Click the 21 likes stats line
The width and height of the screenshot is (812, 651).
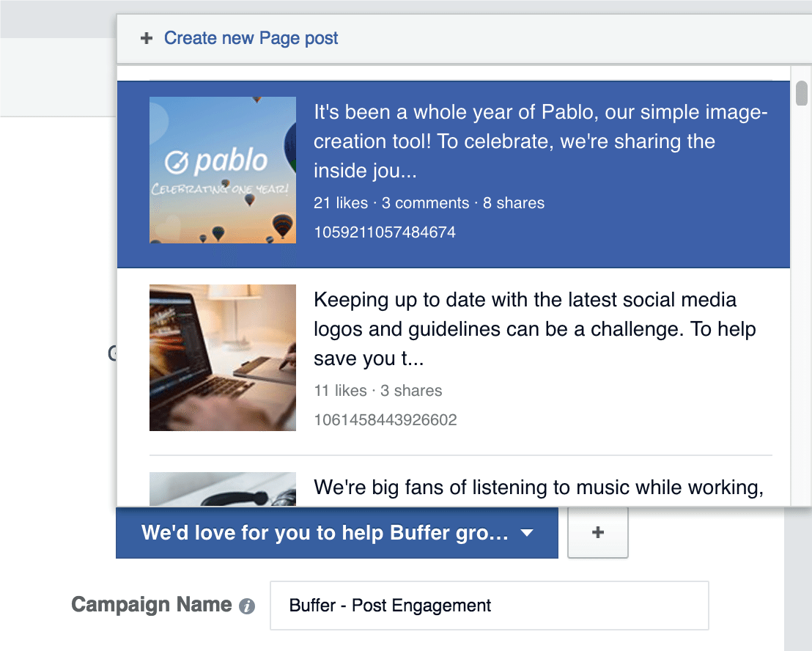pyautogui.click(x=429, y=203)
